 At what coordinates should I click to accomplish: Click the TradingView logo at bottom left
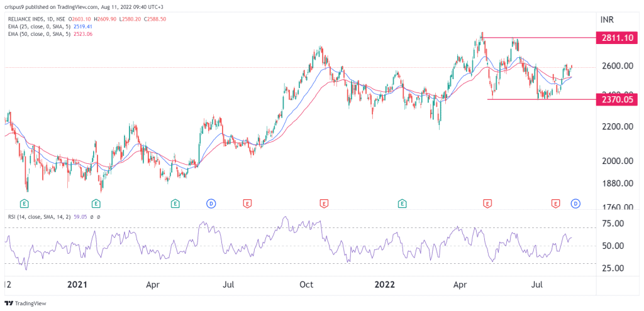(x=25, y=303)
